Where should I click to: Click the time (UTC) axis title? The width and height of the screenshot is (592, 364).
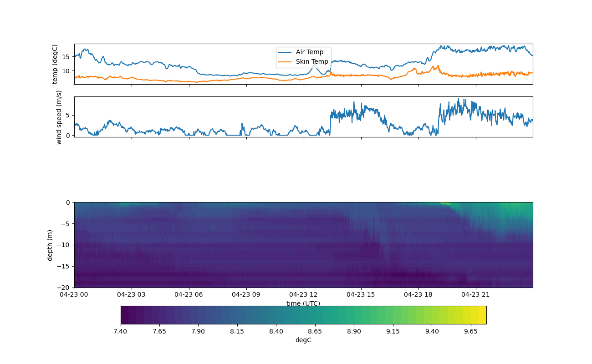click(x=303, y=303)
